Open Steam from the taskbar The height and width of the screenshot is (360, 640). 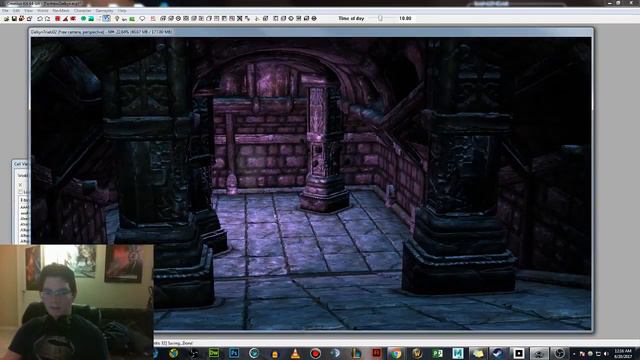[x=497, y=353]
